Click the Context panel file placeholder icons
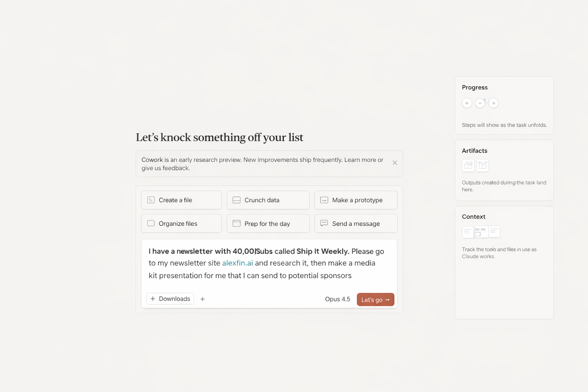This screenshot has width=588, height=392. [481, 232]
